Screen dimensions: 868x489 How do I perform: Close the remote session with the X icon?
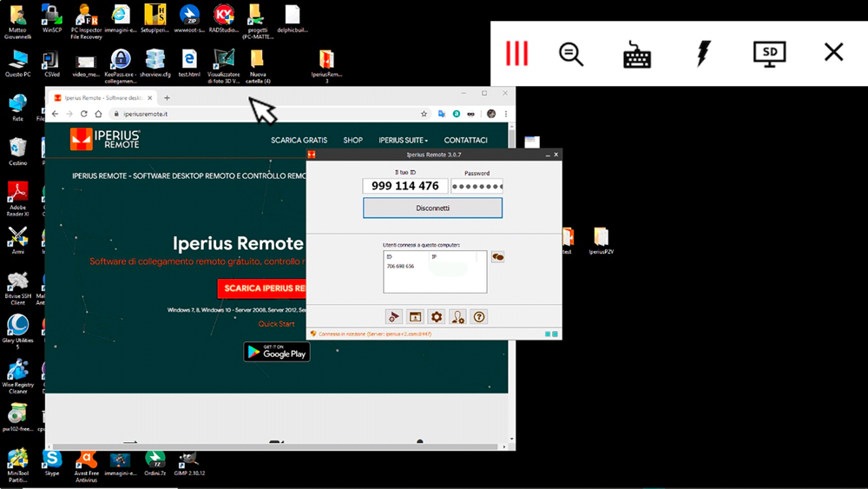[833, 52]
